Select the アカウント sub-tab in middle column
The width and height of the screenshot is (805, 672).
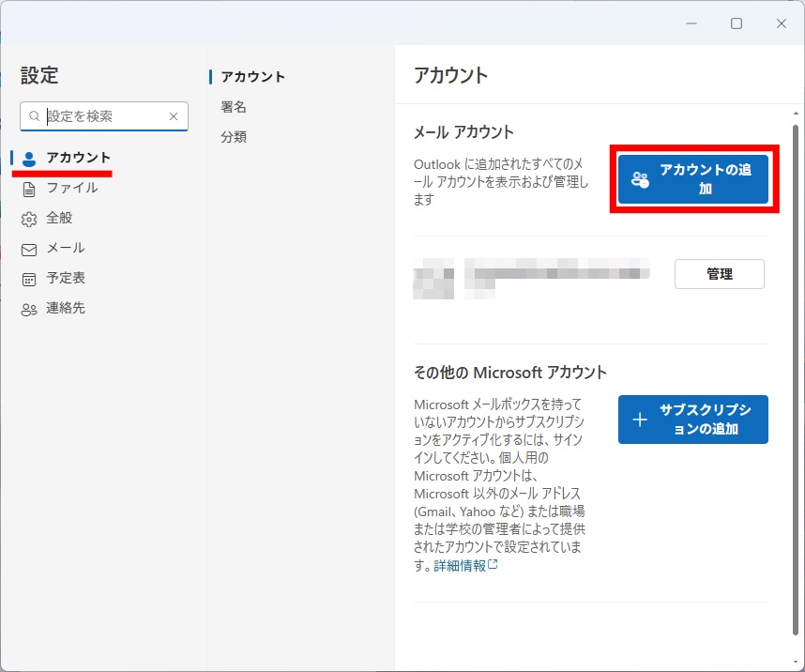252,77
